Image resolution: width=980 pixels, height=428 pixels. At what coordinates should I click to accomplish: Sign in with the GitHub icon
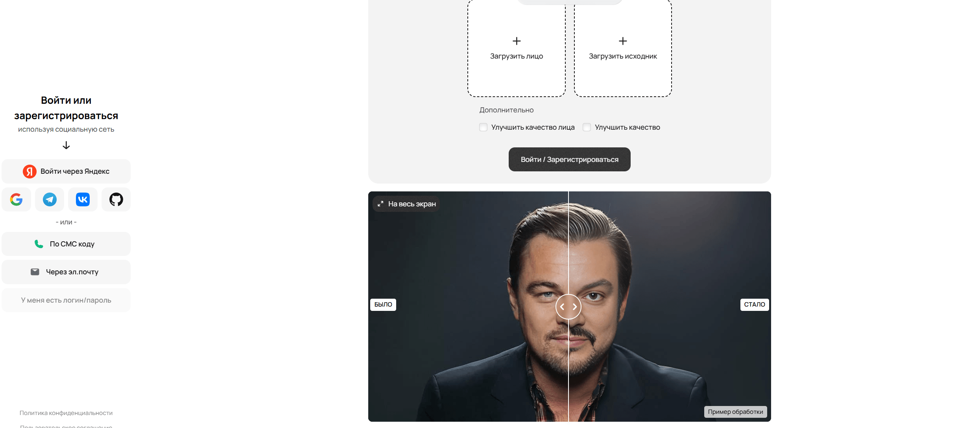tap(116, 200)
